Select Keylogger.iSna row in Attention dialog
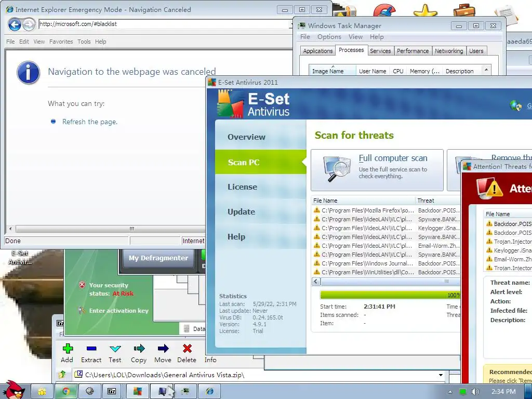The width and height of the screenshot is (532, 399). 509,250
